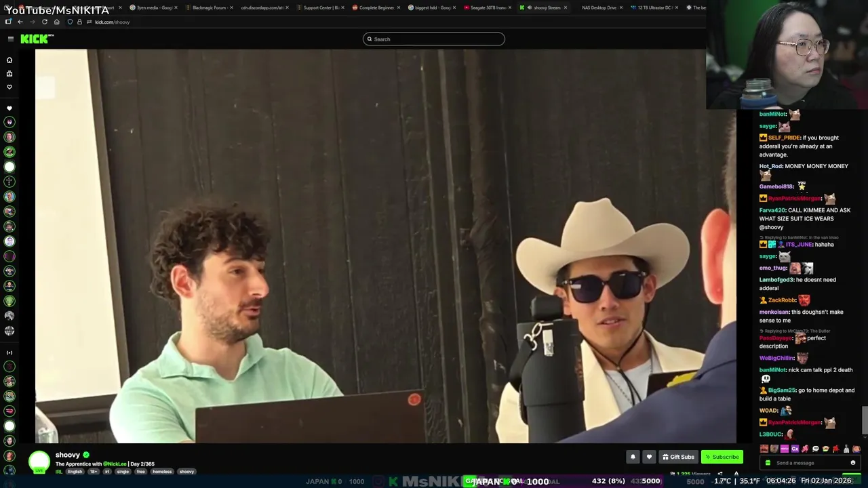Switch to the biggest hdd Google tab
This screenshot has height=488, width=868.
pos(431,7)
